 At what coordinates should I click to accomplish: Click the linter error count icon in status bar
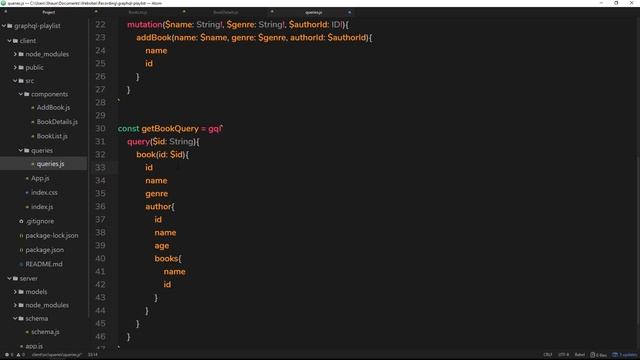[x=7, y=355]
